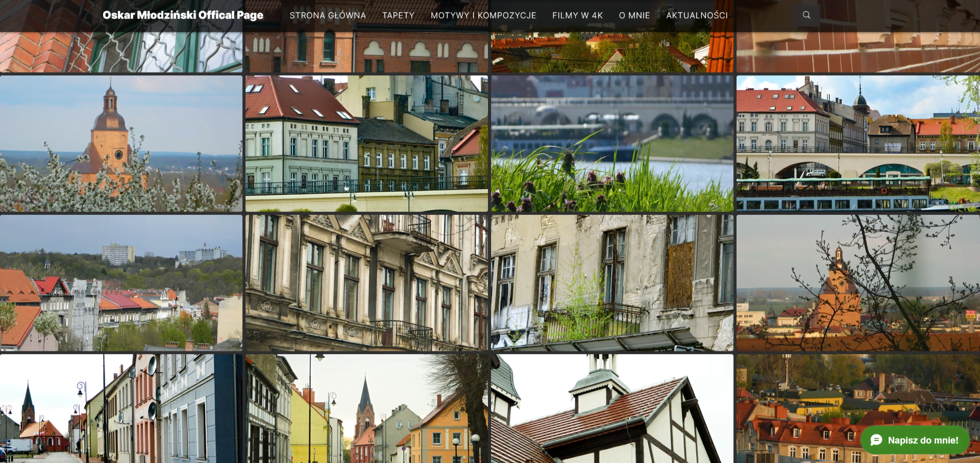View half-timbered roof with cupola photo
The width and height of the screenshot is (980, 463).
click(x=612, y=408)
